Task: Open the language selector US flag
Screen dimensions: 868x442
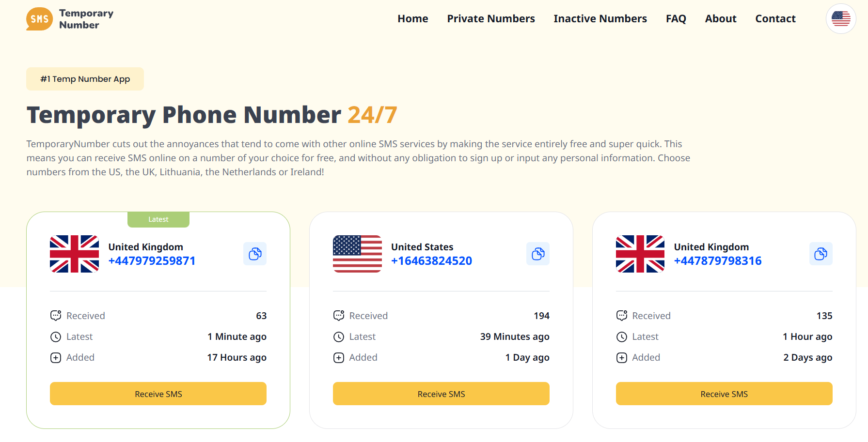Action: tap(841, 19)
